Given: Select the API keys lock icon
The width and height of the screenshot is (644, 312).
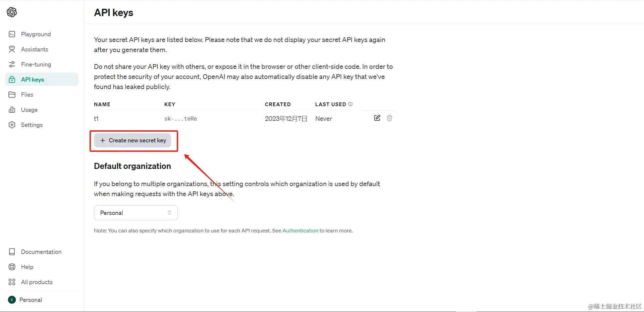Looking at the screenshot, I should pyautogui.click(x=12, y=80).
